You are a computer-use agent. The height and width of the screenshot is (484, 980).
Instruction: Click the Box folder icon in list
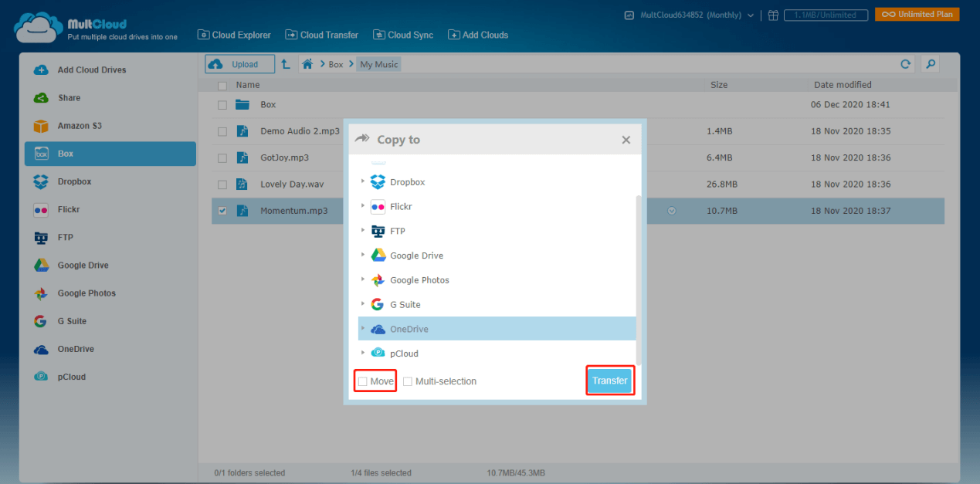click(x=243, y=104)
